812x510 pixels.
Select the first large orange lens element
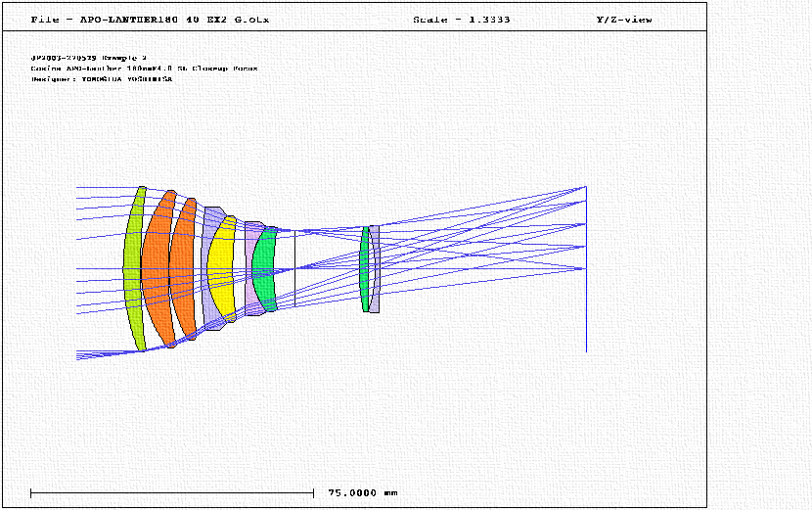(x=155, y=268)
